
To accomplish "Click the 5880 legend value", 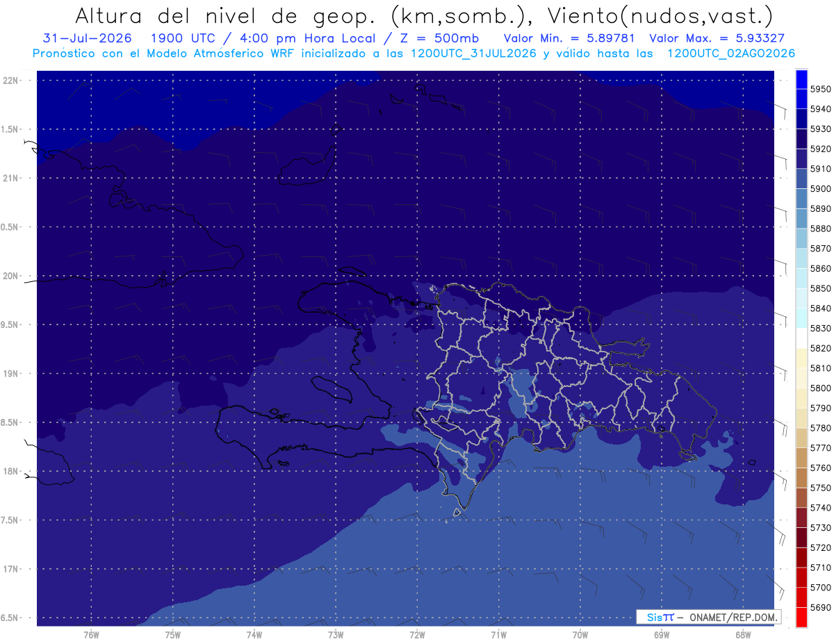I will 821,229.
